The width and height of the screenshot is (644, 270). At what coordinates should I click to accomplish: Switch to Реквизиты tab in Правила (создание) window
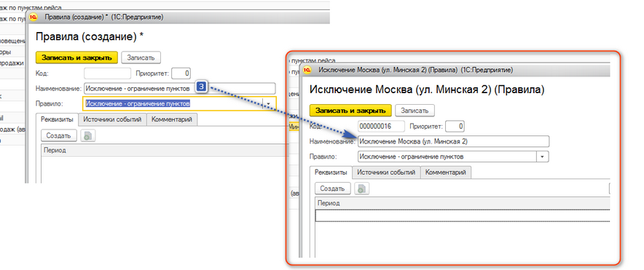tap(57, 120)
